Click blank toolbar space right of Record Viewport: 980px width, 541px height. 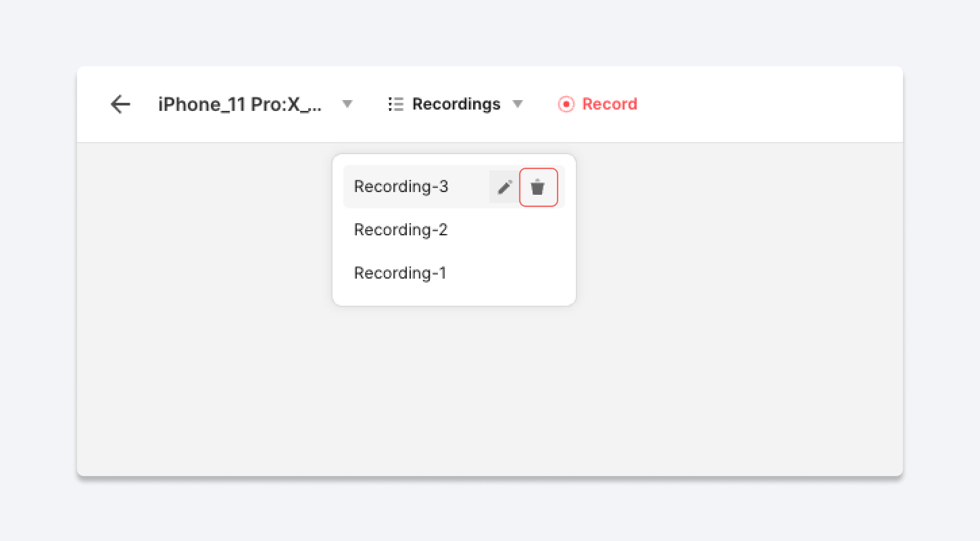[766, 104]
